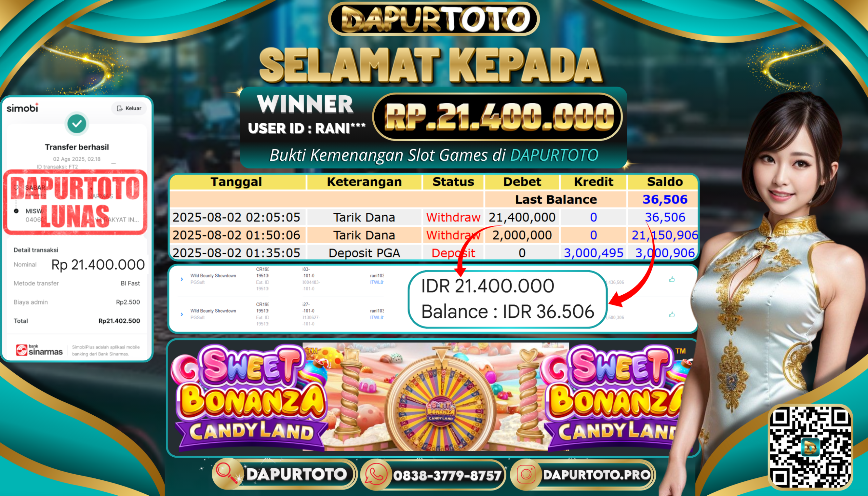Screen dimensions: 868x496
Task: Click the thumbs-up icon in first game row
Action: tap(672, 279)
